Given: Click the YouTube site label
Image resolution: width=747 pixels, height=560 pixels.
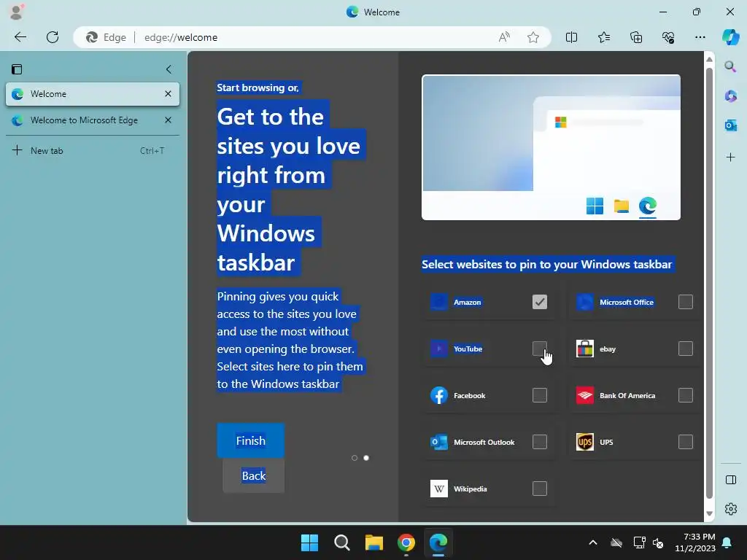Looking at the screenshot, I should pyautogui.click(x=468, y=349).
